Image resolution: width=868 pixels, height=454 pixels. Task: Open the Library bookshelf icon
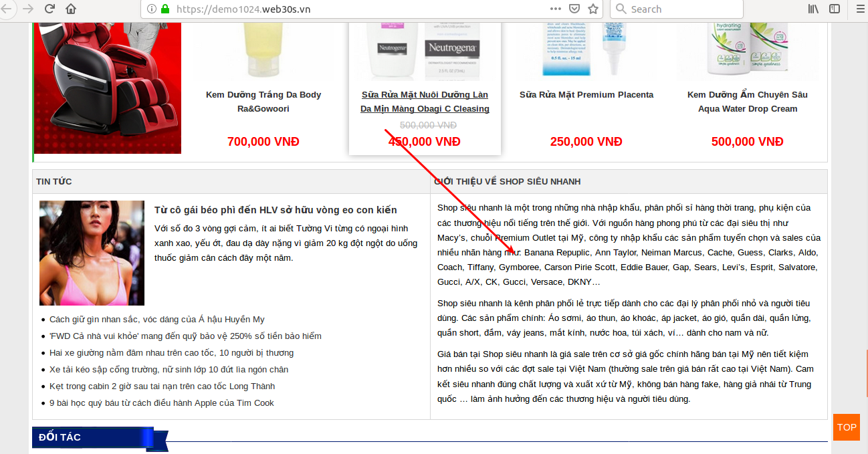[x=814, y=9]
